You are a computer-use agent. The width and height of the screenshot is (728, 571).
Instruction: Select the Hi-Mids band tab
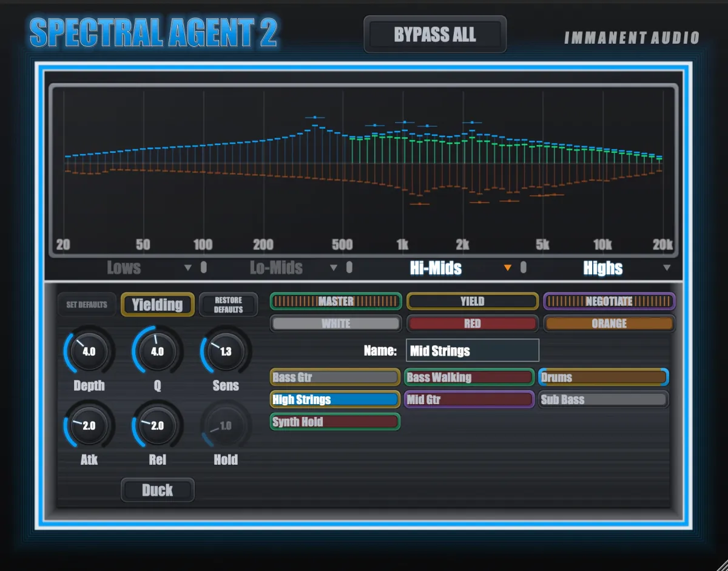(436, 268)
